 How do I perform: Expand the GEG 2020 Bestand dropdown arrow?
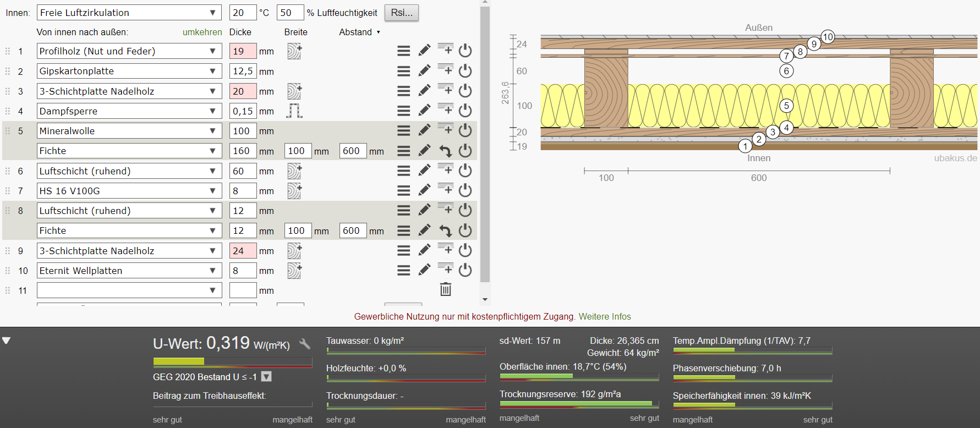point(266,377)
